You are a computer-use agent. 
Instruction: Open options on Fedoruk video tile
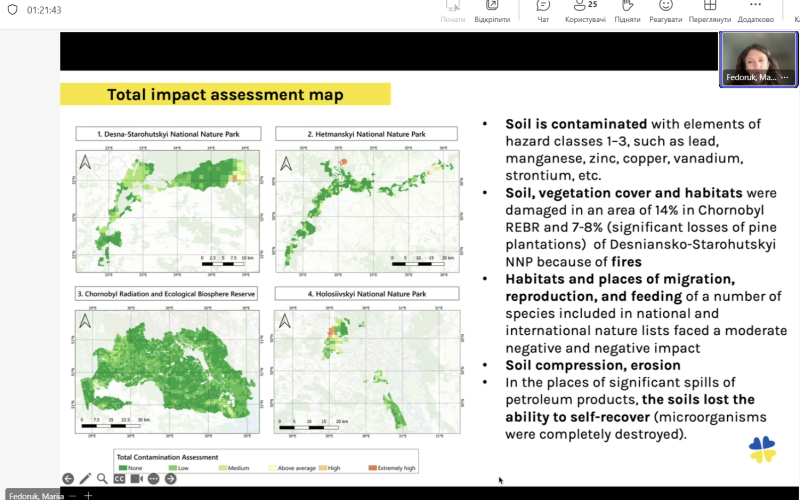(x=785, y=77)
